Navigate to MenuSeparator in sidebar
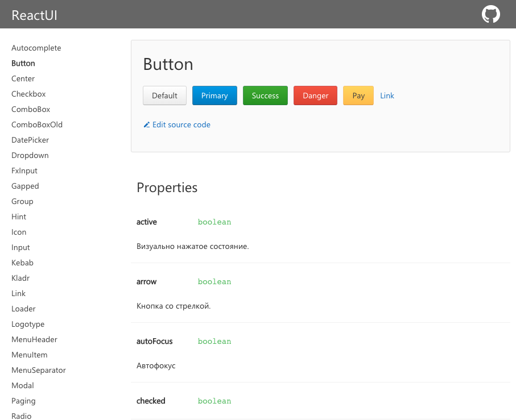 tap(39, 371)
